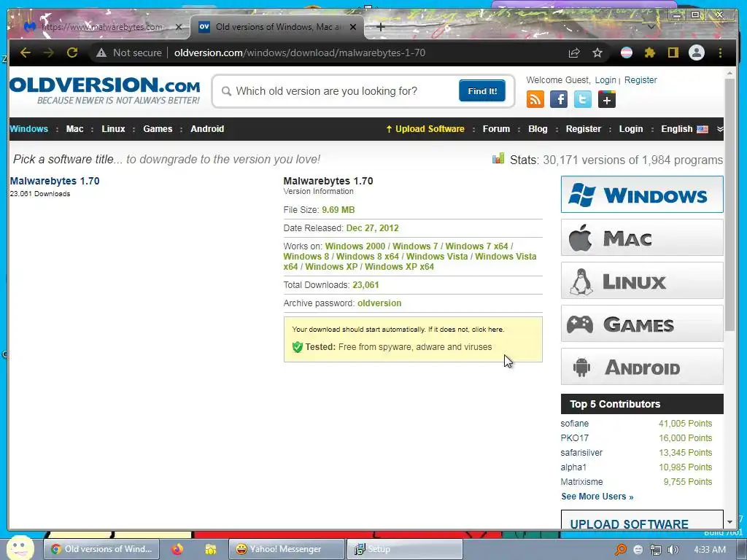The image size is (747, 560).
Task: Click the page vertical scrollbar thumb
Action: tap(729, 205)
